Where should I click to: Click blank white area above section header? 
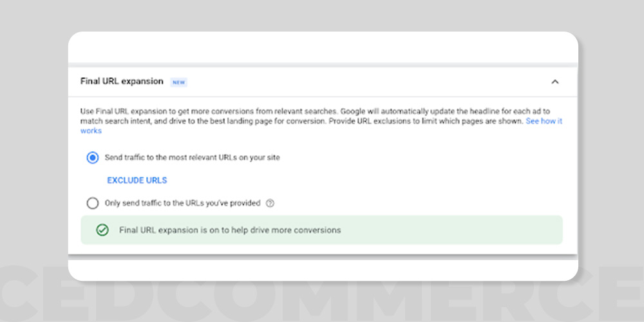[x=323, y=47]
